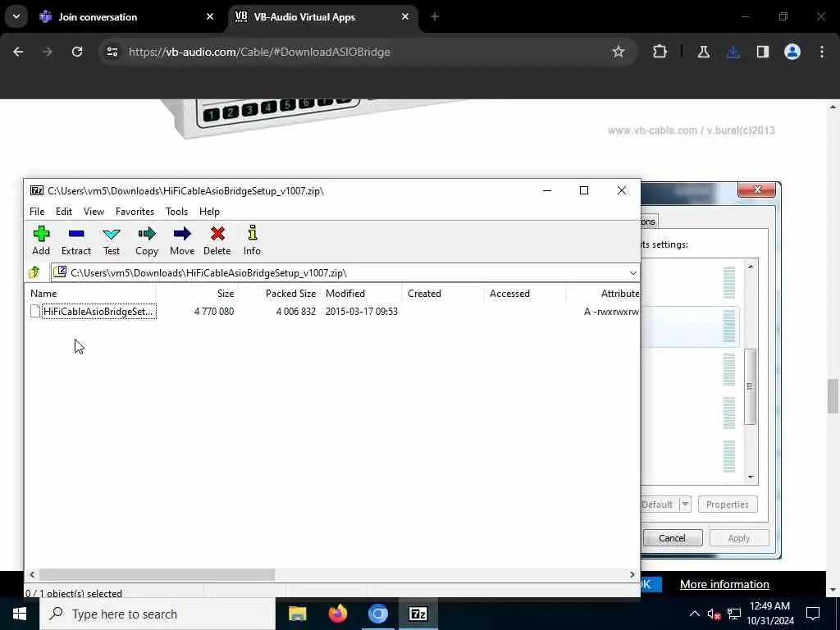Open the browser profile avatar
This screenshot has width=840, height=630.
point(792,52)
